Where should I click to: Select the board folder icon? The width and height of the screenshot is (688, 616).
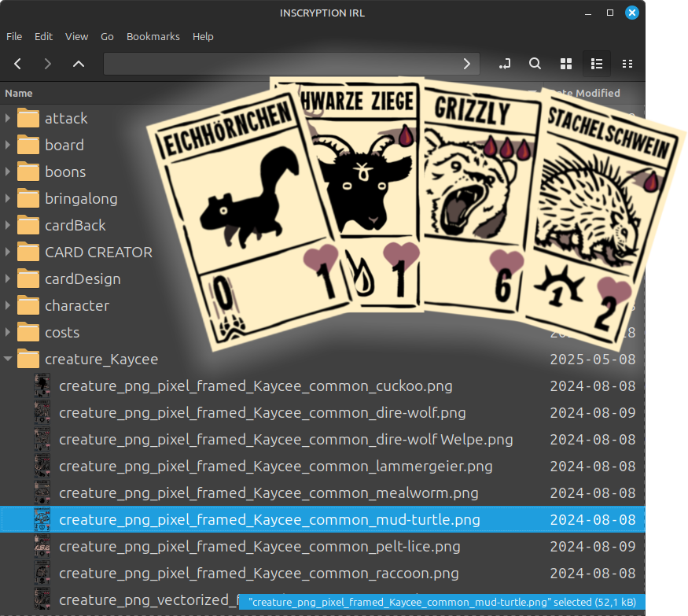click(28, 145)
